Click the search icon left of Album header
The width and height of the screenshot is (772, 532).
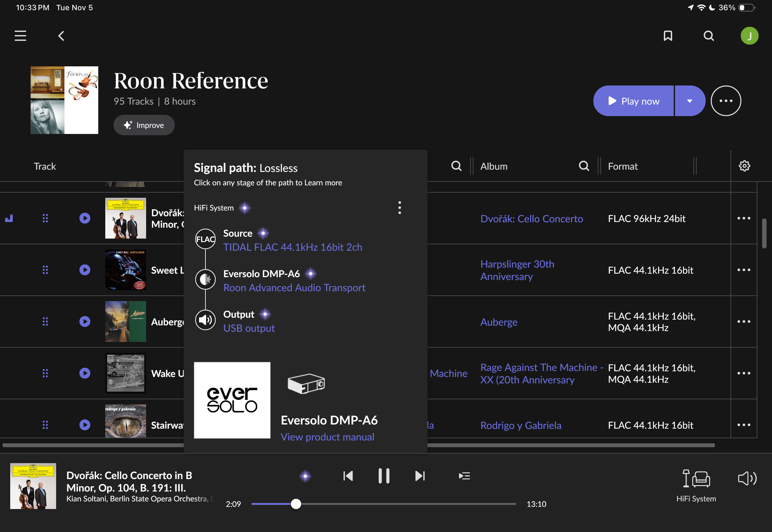tap(456, 166)
